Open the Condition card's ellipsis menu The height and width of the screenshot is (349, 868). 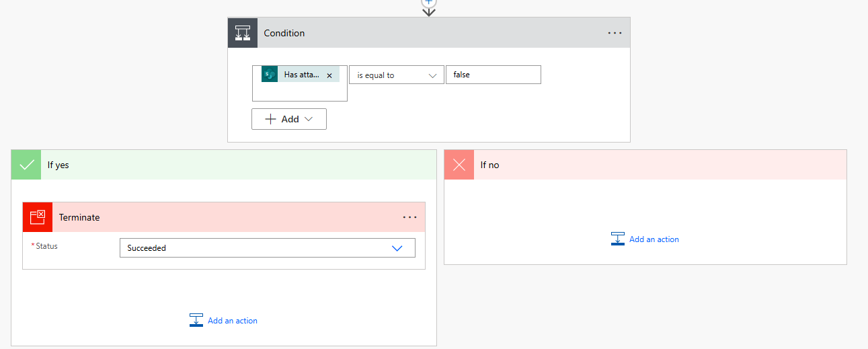615,33
